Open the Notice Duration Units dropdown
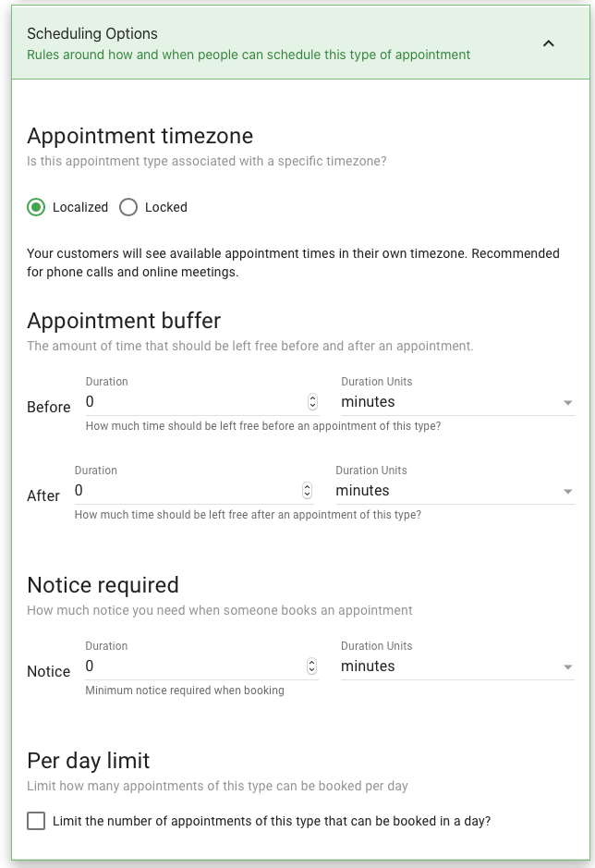The width and height of the screenshot is (595, 868). 457,666
